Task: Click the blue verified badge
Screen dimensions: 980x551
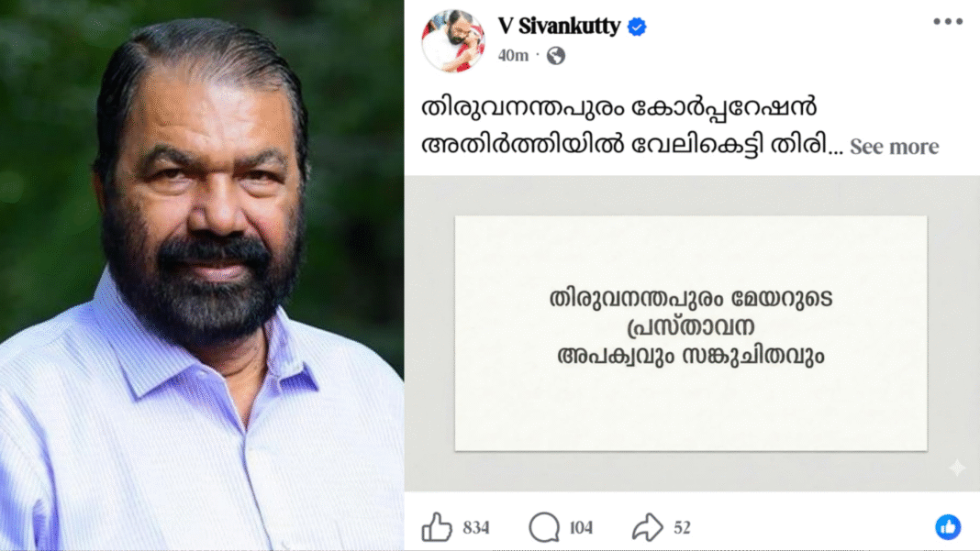Action: [x=637, y=27]
